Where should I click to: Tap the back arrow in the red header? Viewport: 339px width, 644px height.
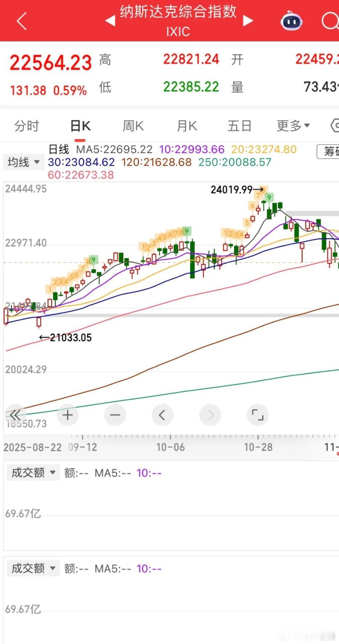tap(22, 21)
